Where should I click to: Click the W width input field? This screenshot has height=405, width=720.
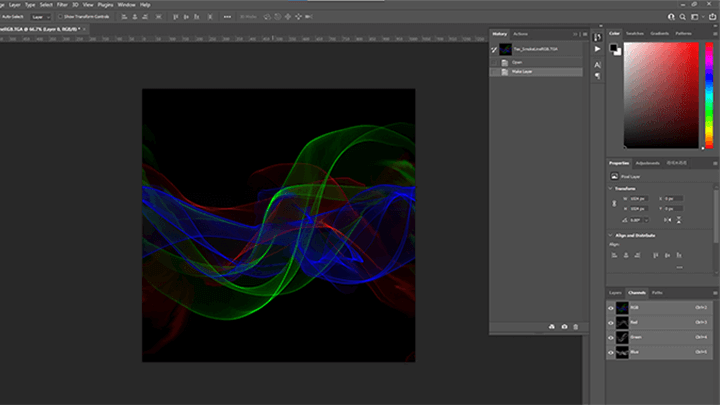point(638,199)
